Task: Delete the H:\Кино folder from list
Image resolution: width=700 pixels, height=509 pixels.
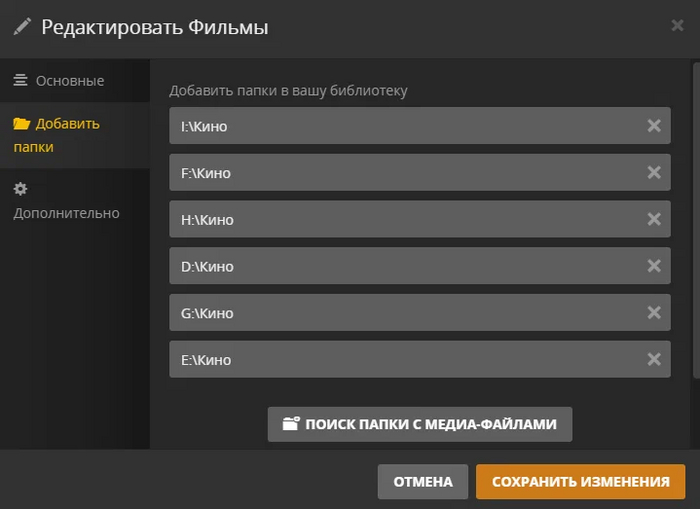Action: coord(654,220)
